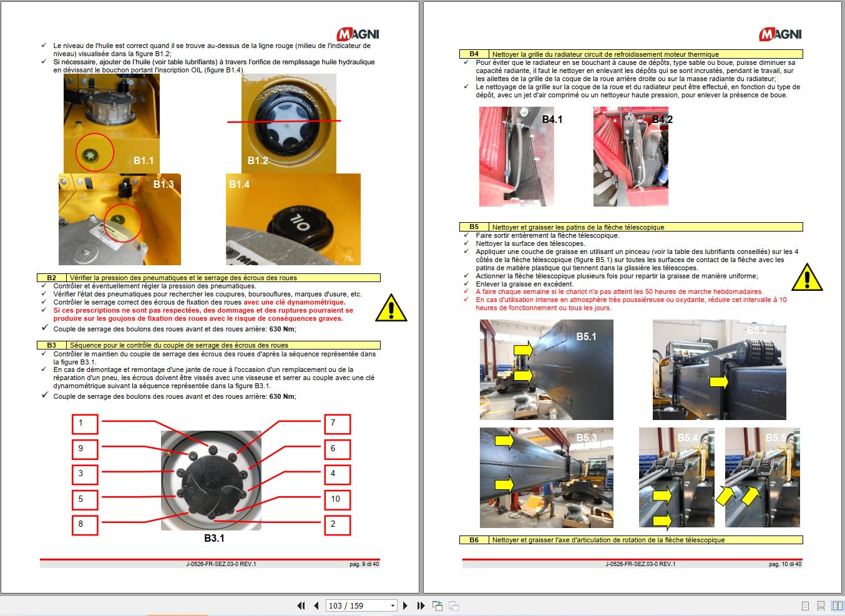Click the line 'Nettoyer la surface des télescopes.'
Screen dimensions: 845x616
[530, 243]
